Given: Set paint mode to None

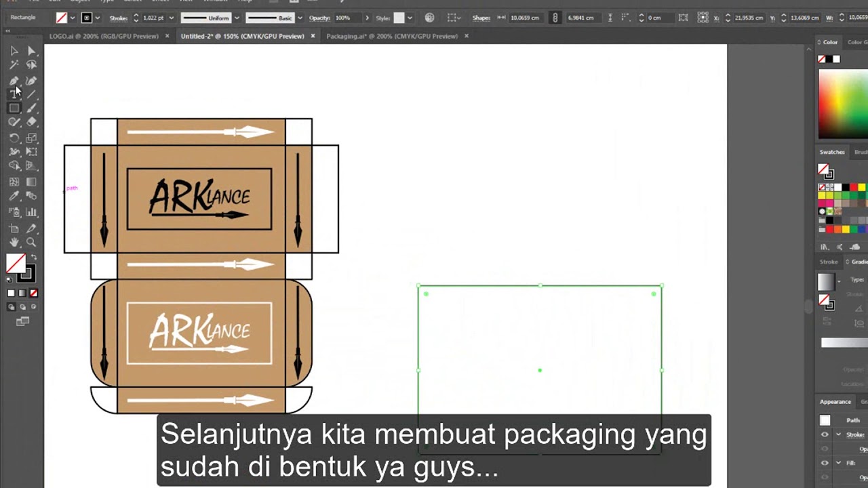Looking at the screenshot, I should click(x=34, y=293).
